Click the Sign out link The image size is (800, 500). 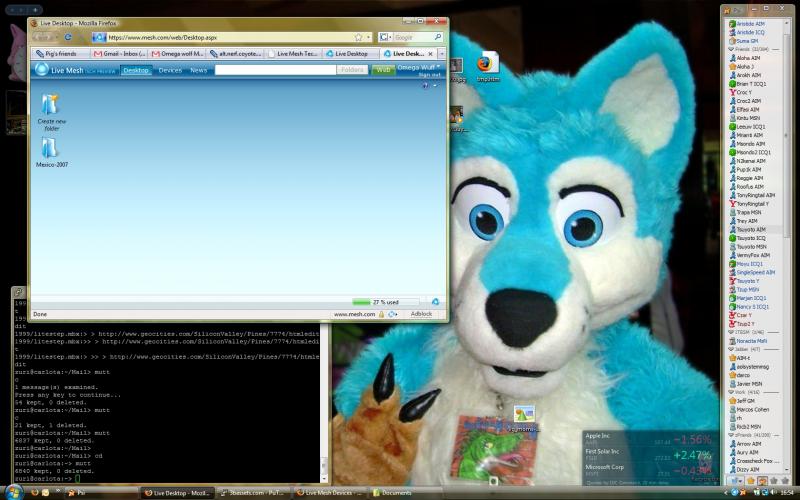(429, 74)
